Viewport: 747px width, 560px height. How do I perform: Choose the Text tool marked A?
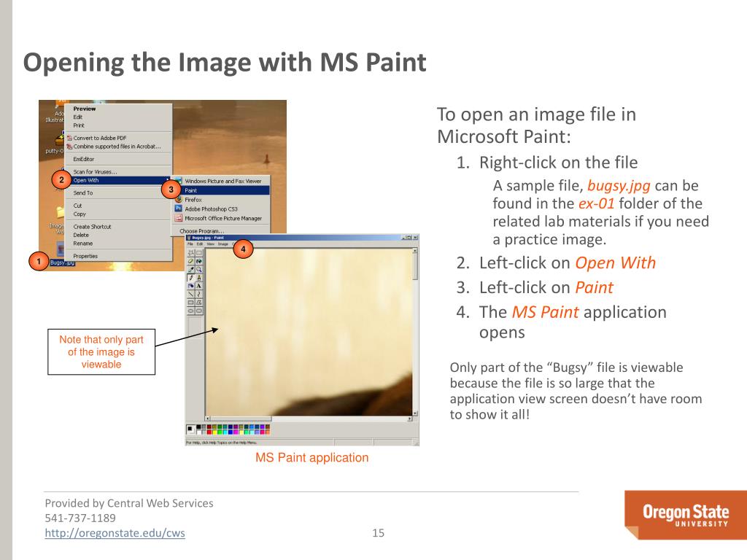[x=199, y=286]
